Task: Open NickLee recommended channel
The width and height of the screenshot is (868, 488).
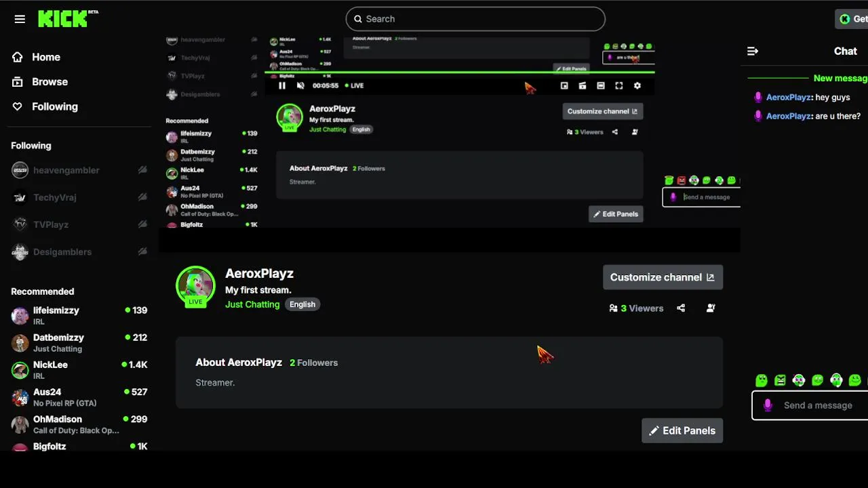Action: click(79, 369)
